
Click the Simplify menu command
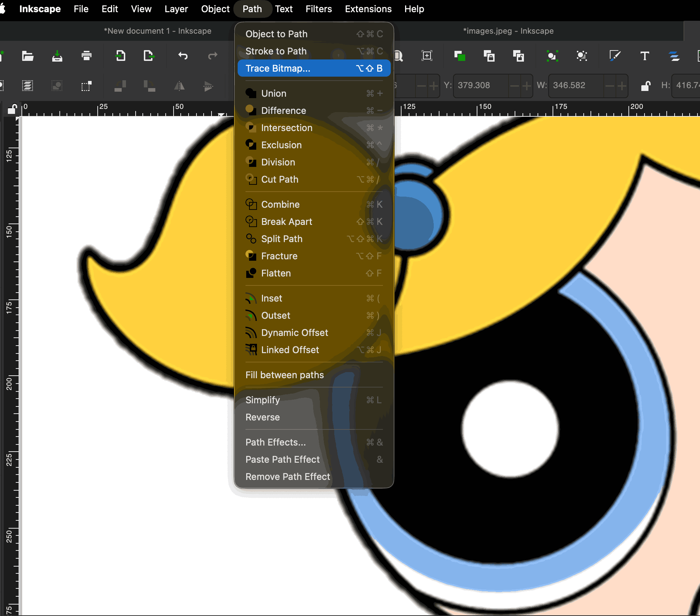click(263, 400)
